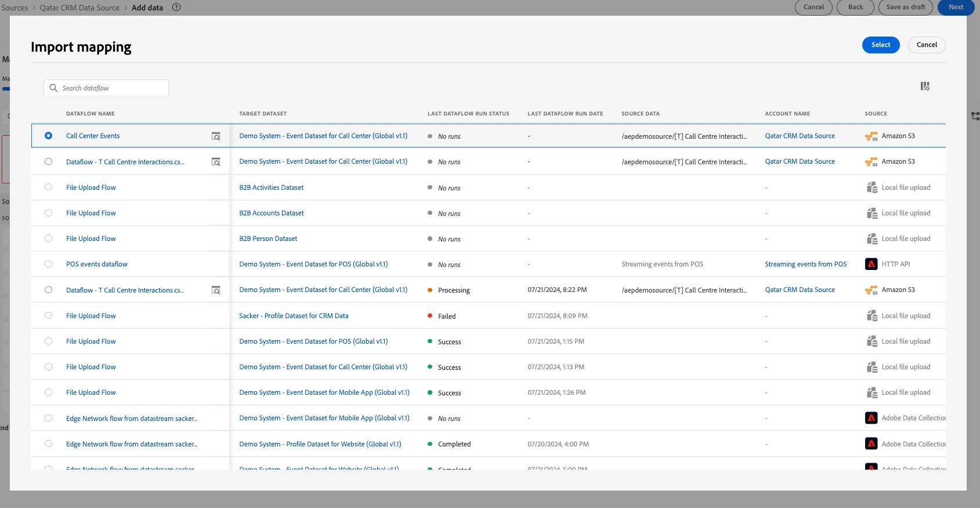This screenshot has width=980, height=508.
Task: Click Local file upload icon in B2B Activities row
Action: point(871,188)
